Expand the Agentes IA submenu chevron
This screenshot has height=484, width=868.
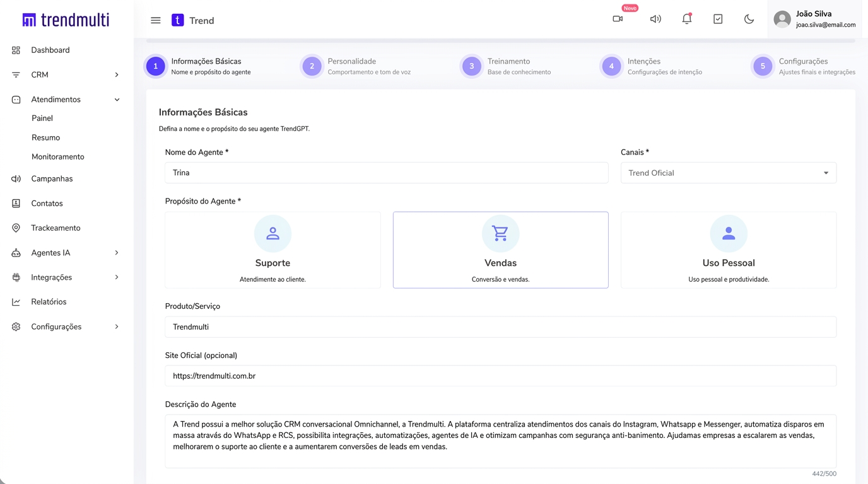pos(117,253)
